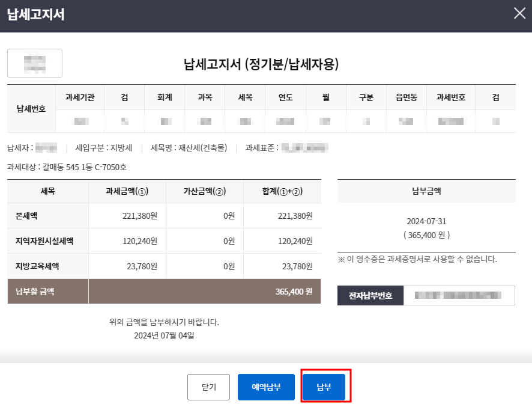Click the 닫기 close button
The width and height of the screenshot is (532, 407).
[x=208, y=387]
